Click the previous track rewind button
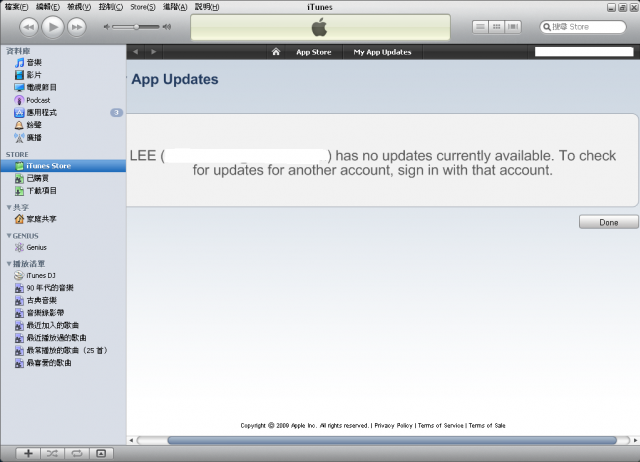This screenshot has height=462, width=640. pyautogui.click(x=29, y=27)
